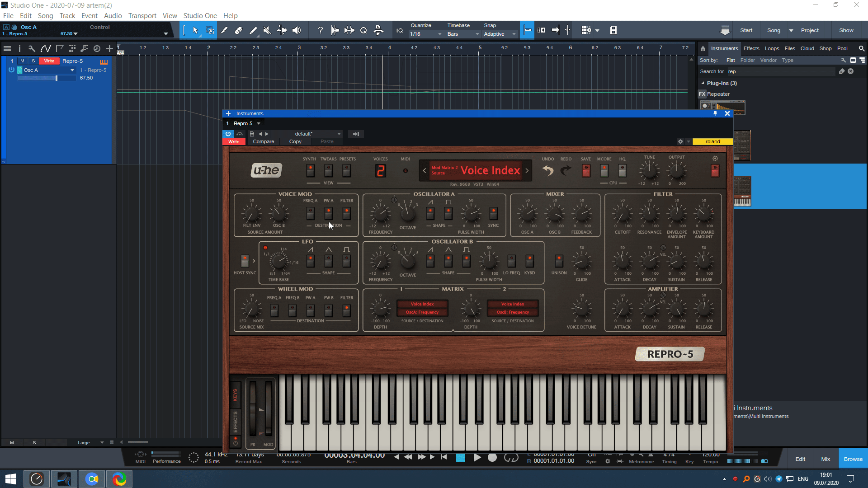Open the Snap Adaptive dropdown
Image resolution: width=868 pixels, height=488 pixels.
pos(500,34)
